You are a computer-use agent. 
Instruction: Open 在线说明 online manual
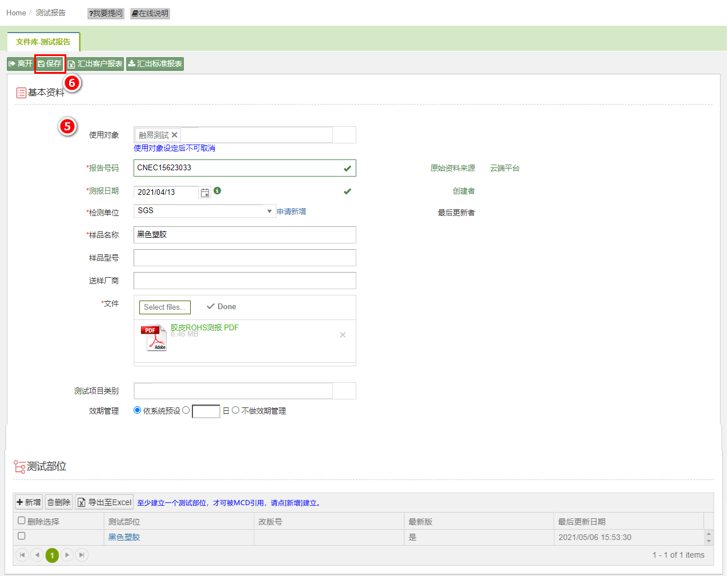pos(150,13)
